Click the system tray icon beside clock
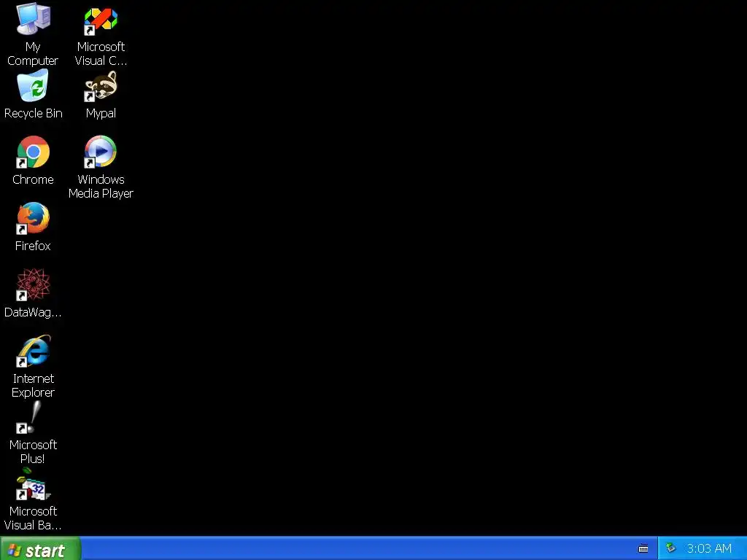Screen dimensions: 747x560 pos(670,548)
